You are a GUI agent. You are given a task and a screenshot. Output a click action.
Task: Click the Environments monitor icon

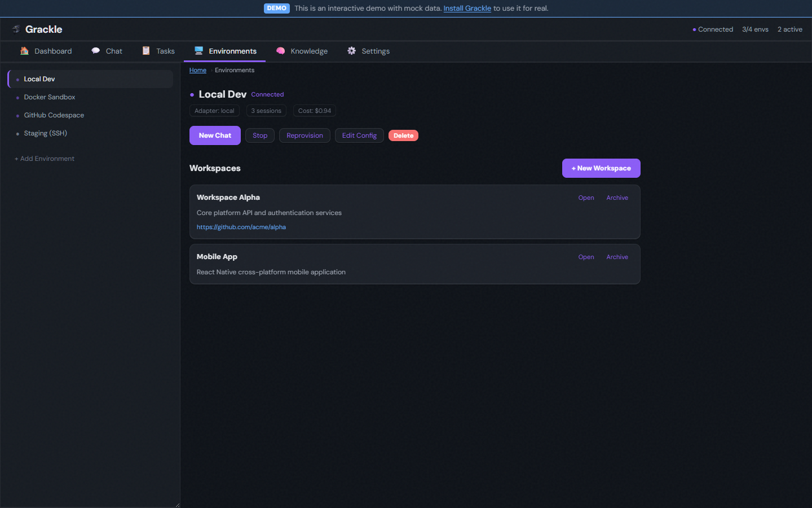coord(198,50)
